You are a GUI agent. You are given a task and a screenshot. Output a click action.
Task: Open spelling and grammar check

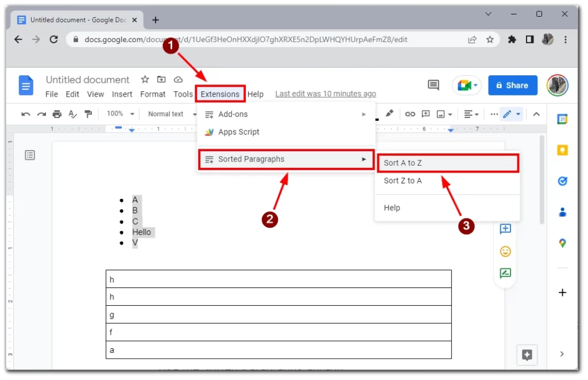[x=72, y=114]
